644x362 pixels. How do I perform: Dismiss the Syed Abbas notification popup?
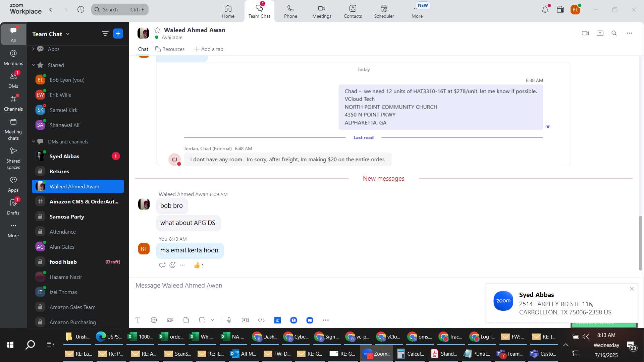point(632,289)
